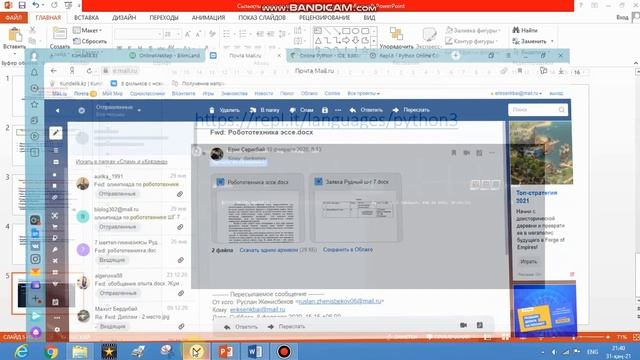Screen dimensions: 640x360
Task: Open new browser tab with plus button
Action: (x=456, y=56)
